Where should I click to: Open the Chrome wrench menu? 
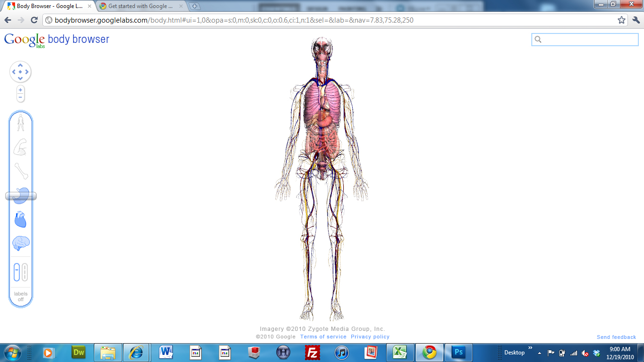636,20
